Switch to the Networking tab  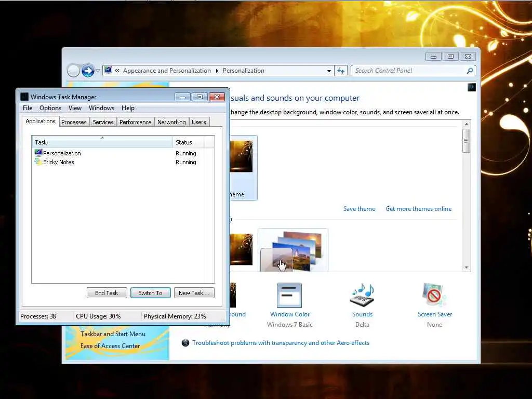click(171, 122)
